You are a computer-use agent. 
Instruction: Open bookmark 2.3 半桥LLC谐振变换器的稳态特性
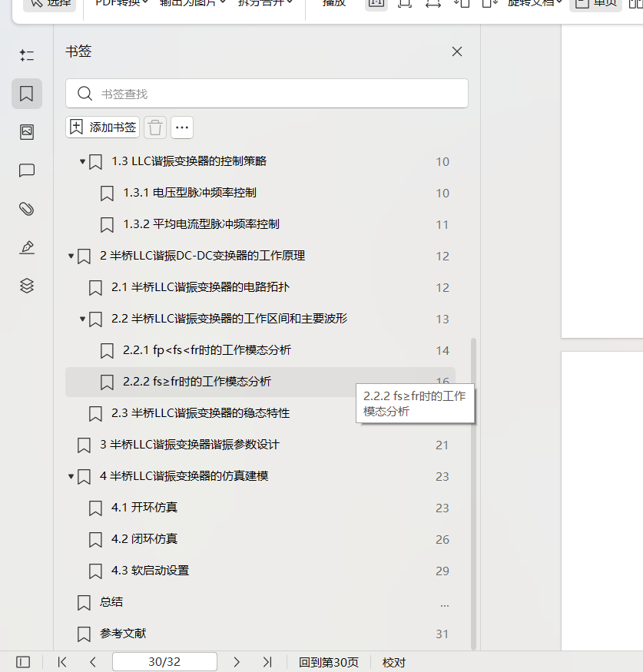(x=201, y=413)
